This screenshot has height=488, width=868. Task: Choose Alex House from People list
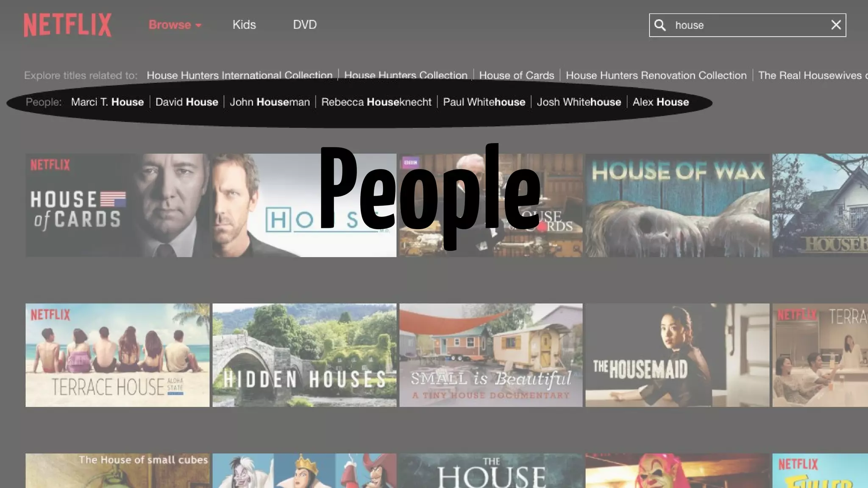[x=660, y=102]
